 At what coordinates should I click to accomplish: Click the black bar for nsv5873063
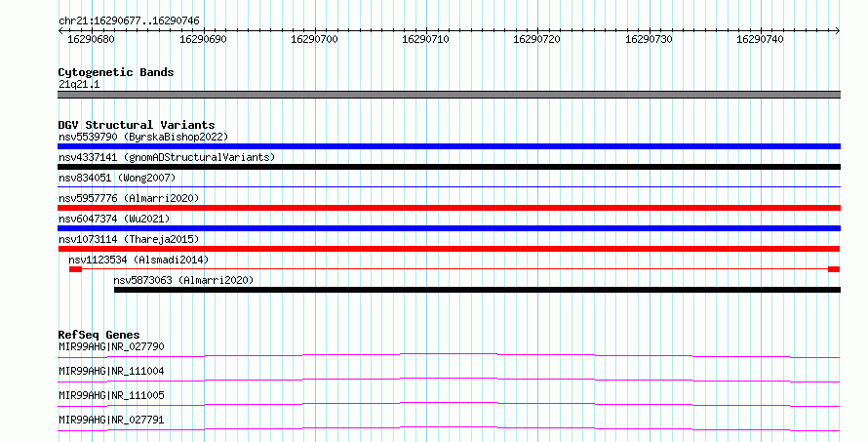pos(477,290)
